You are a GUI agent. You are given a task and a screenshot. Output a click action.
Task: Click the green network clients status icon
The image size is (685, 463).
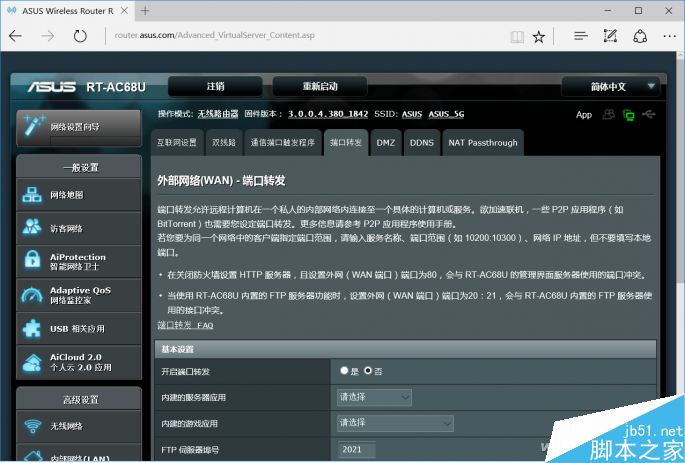[629, 115]
